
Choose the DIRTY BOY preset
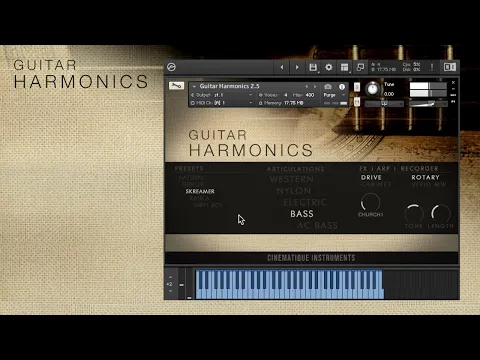pos(207,205)
